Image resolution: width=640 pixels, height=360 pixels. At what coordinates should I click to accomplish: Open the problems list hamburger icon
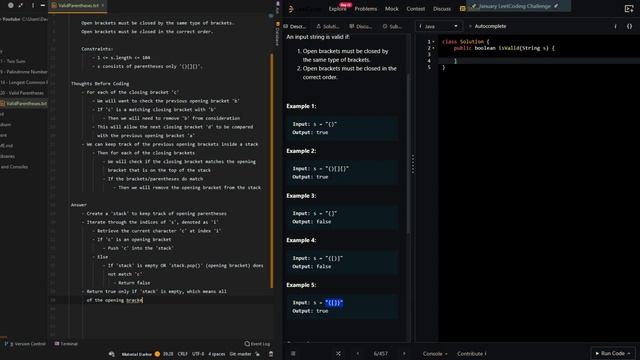pyautogui.click(x=293, y=353)
